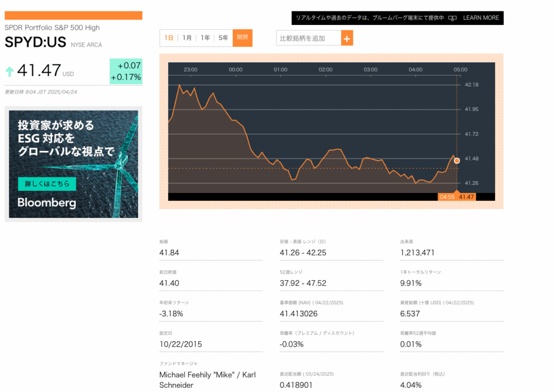This screenshot has width=554, height=392.
Task: Click the green up arrow beside the price
Action: point(10,71)
